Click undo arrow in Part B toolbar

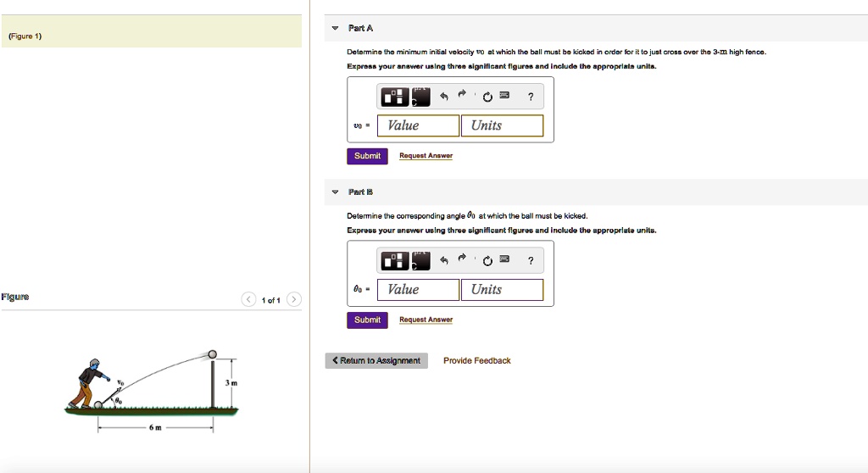point(442,259)
